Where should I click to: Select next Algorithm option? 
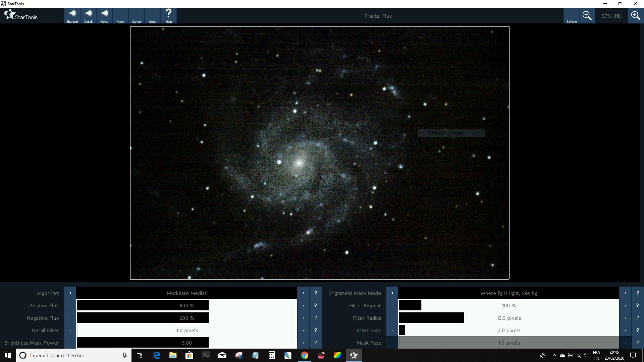coord(304,293)
